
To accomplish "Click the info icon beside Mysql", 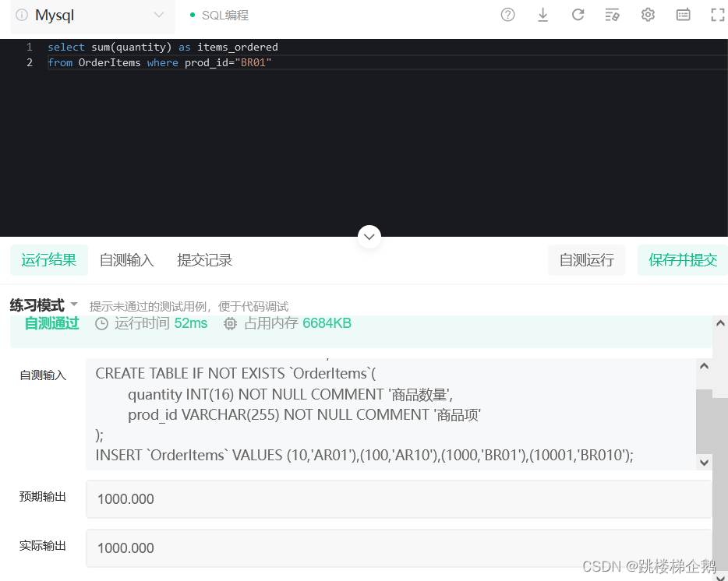I will (21, 15).
